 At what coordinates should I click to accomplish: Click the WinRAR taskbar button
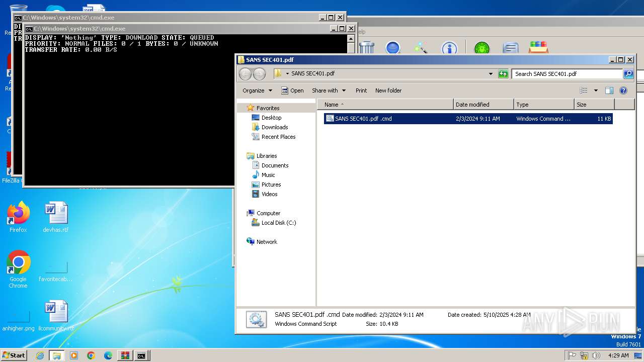pyautogui.click(x=125, y=355)
